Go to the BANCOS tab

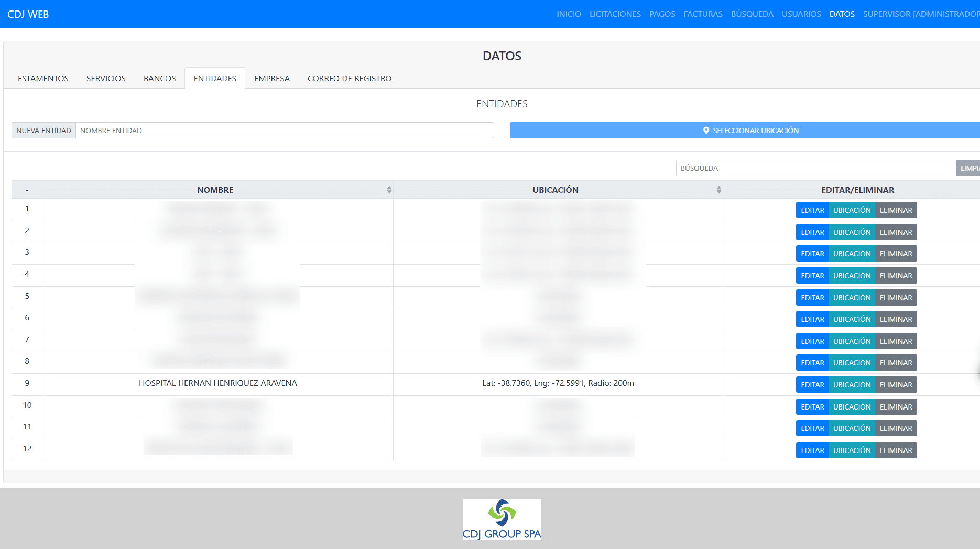[159, 78]
